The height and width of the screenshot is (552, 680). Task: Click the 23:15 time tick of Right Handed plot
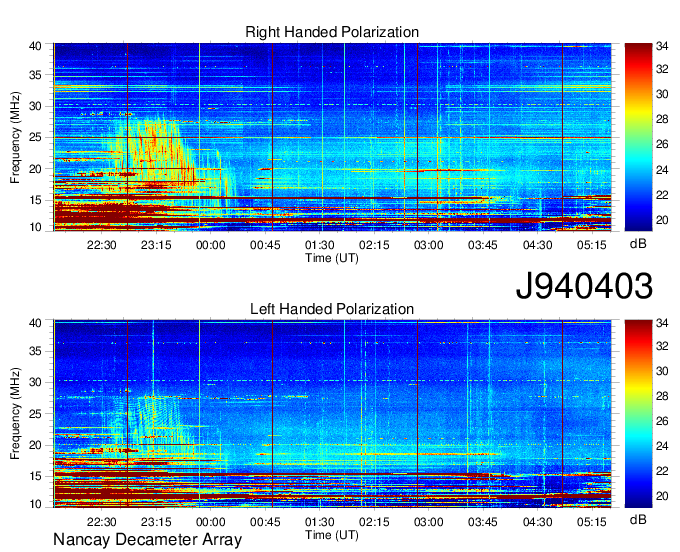tap(156, 245)
